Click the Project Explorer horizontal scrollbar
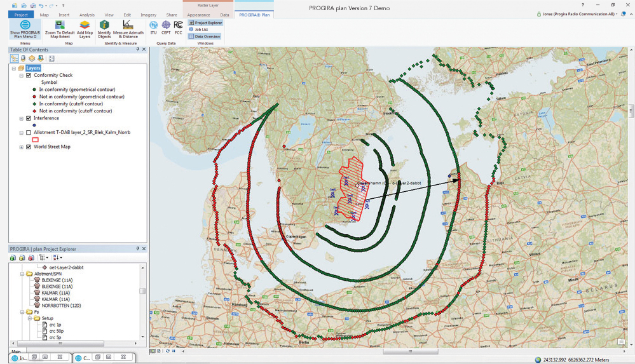This screenshot has width=635, height=364. coord(60,343)
